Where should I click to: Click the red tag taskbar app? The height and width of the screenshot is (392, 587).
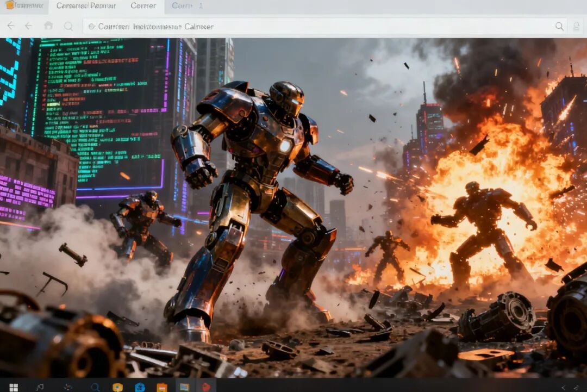click(x=206, y=387)
